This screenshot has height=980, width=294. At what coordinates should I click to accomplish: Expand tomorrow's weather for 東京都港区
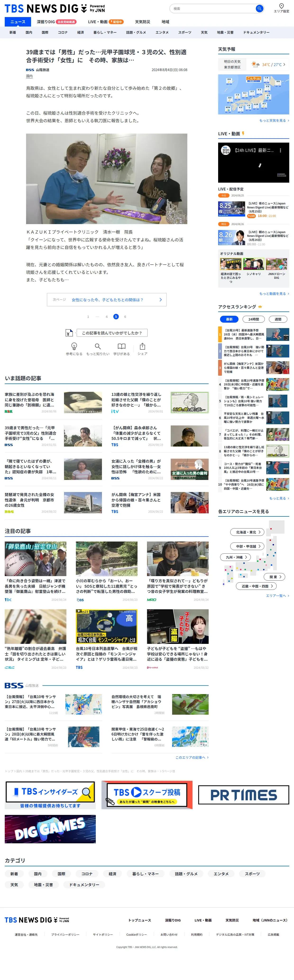coord(254,64)
